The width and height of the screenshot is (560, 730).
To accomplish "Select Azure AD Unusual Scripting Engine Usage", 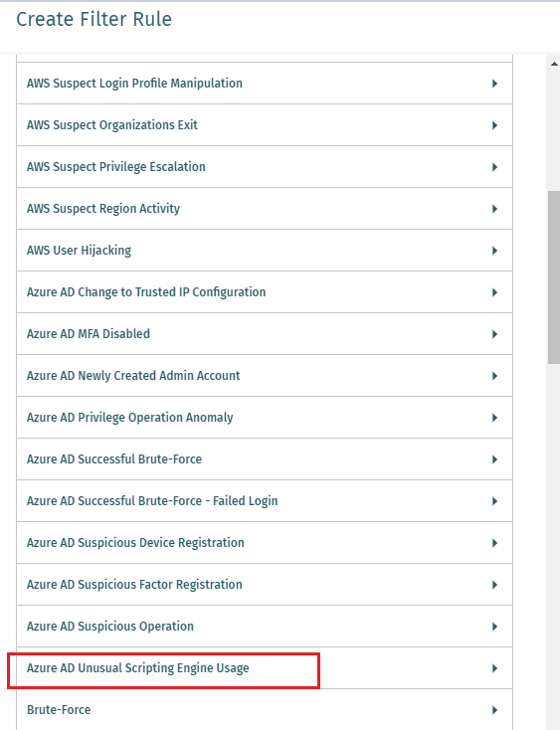I will click(138, 668).
